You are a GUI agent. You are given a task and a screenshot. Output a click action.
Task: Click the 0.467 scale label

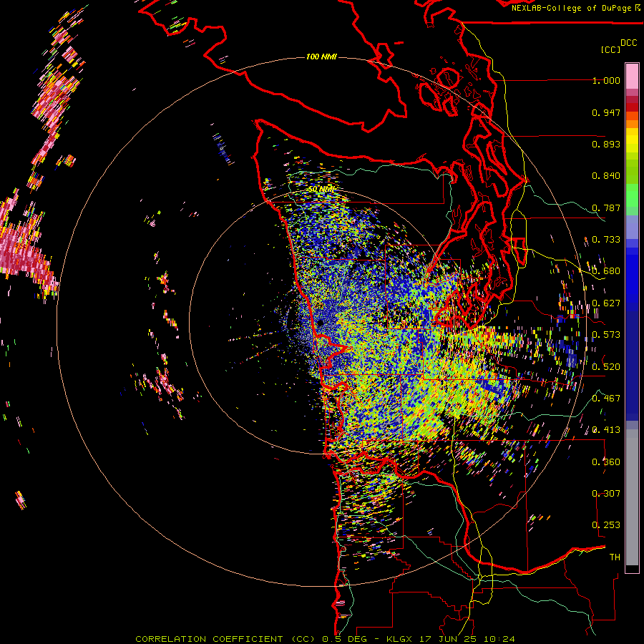pos(606,399)
